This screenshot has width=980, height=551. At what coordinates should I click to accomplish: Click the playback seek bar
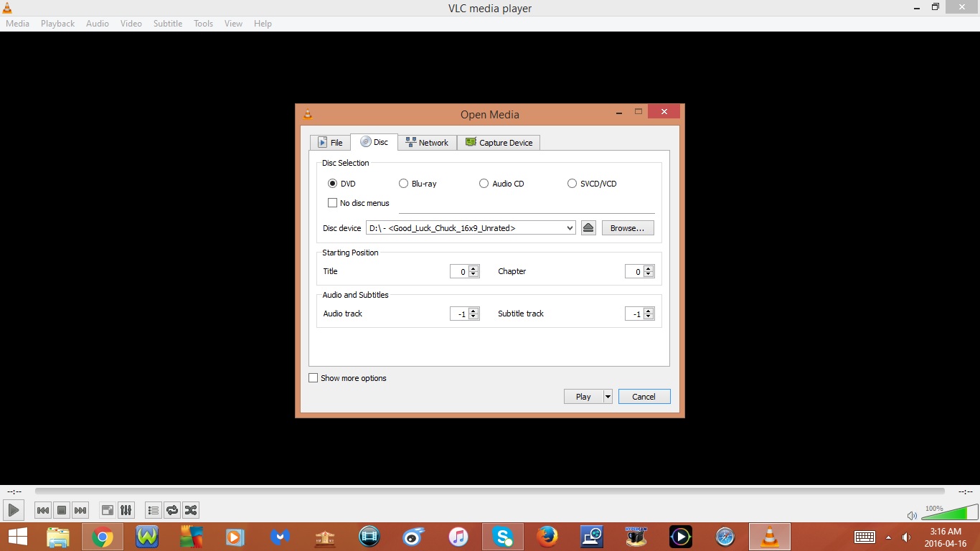click(489, 491)
